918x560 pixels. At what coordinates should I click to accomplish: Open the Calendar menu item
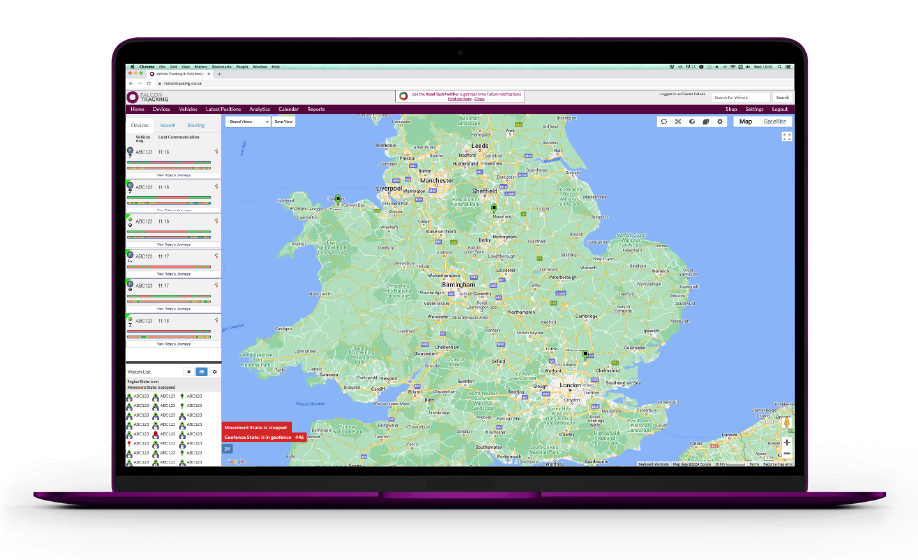coord(289,109)
